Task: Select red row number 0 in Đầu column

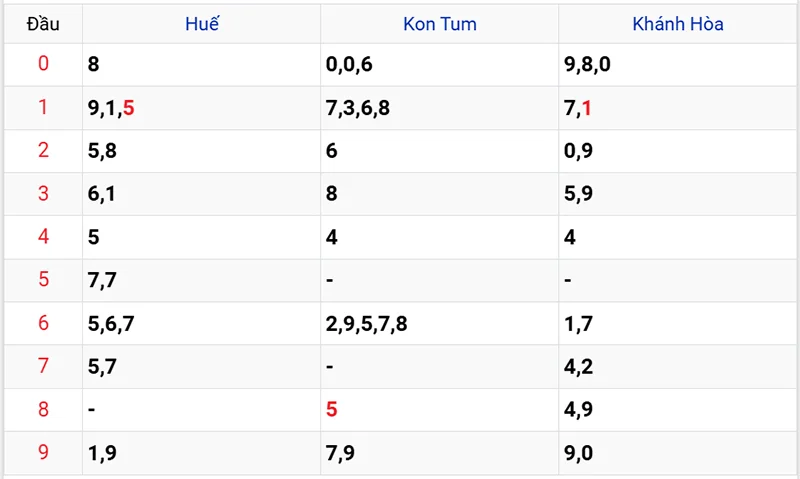Action: (43, 65)
